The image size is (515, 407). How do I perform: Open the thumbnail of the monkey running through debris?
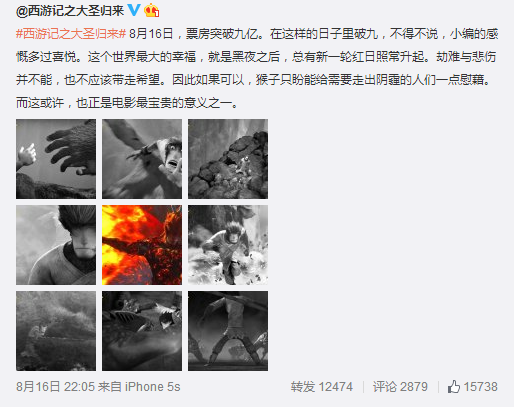(x=228, y=245)
